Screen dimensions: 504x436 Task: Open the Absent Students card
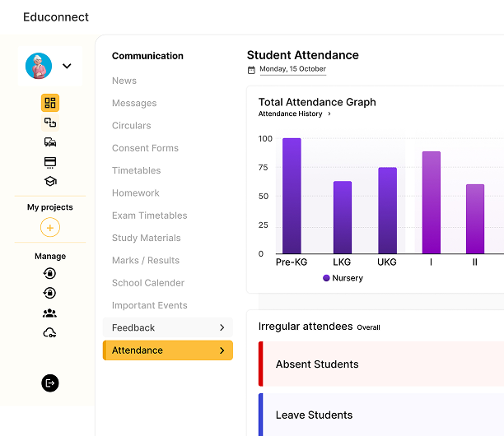click(379, 364)
